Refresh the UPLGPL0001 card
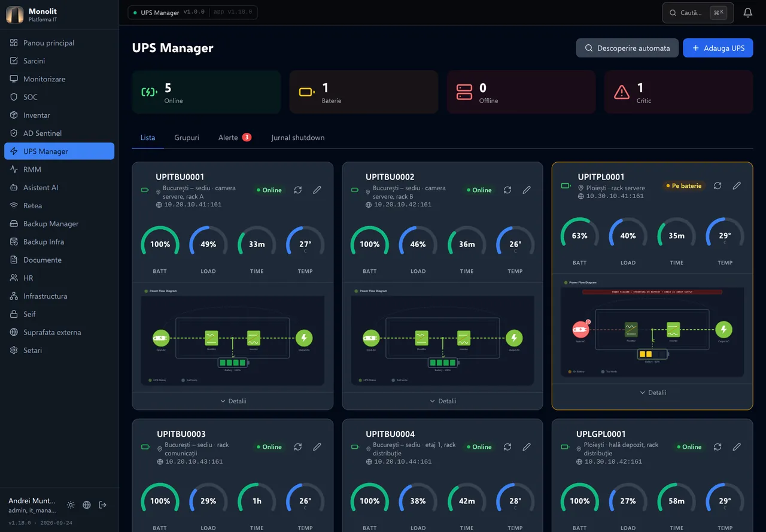The height and width of the screenshot is (532, 766). click(x=718, y=446)
